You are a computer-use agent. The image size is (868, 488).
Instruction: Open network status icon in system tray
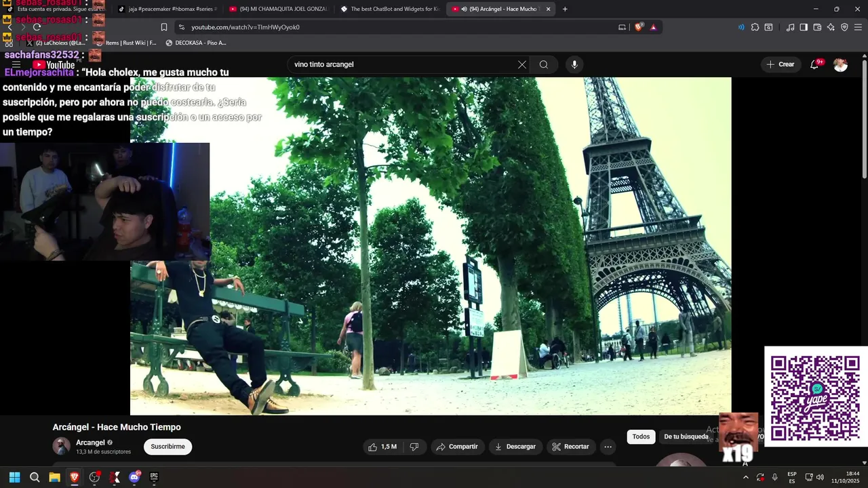point(808,477)
